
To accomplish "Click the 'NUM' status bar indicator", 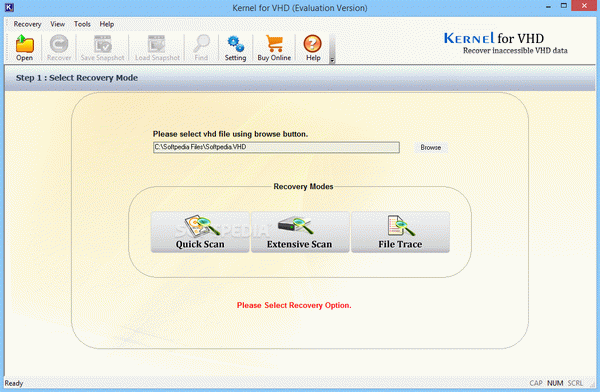I will [555, 383].
